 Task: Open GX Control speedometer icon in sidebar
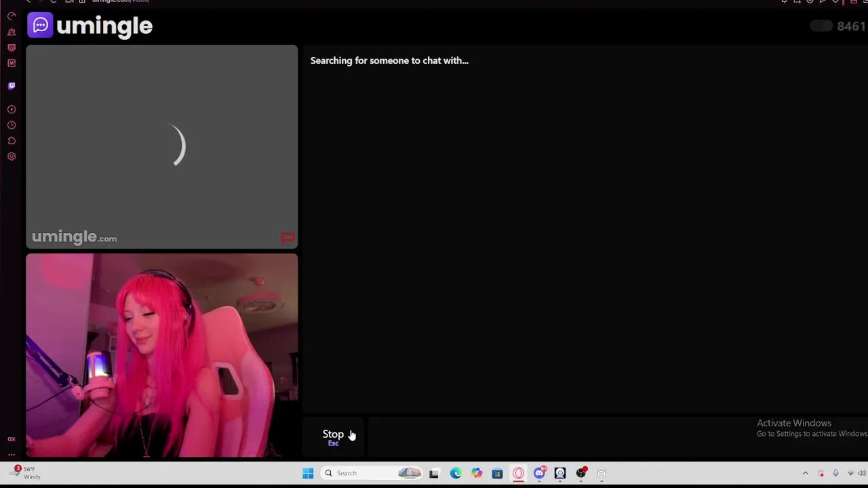coord(12,16)
